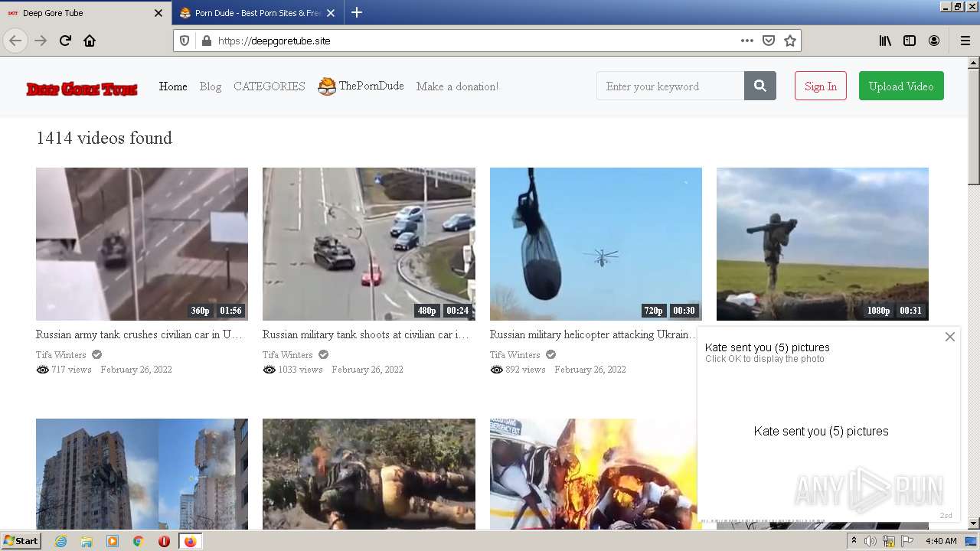Open CATEGORIES menu item

pos(269,86)
